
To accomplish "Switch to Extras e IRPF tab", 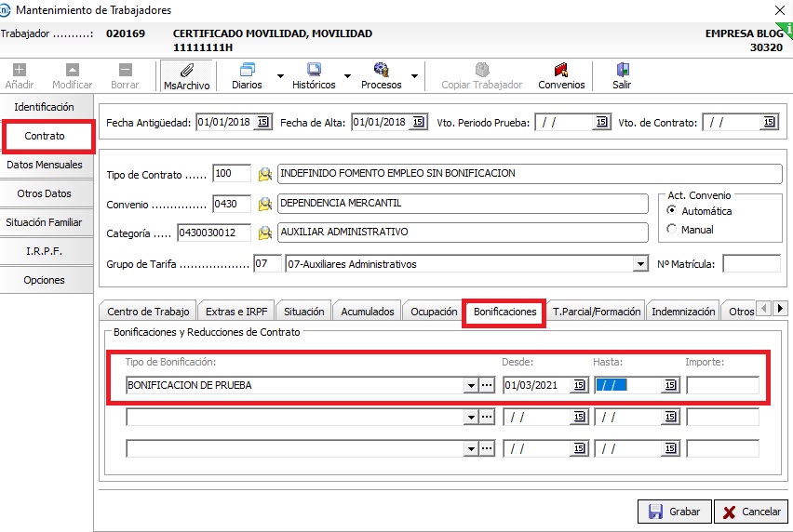I will (236, 312).
